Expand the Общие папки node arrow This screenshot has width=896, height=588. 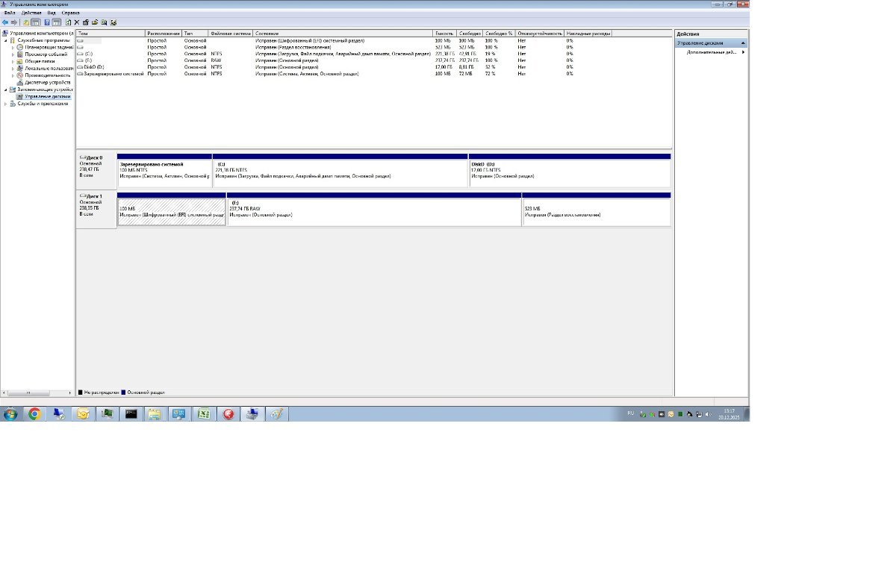[13, 61]
